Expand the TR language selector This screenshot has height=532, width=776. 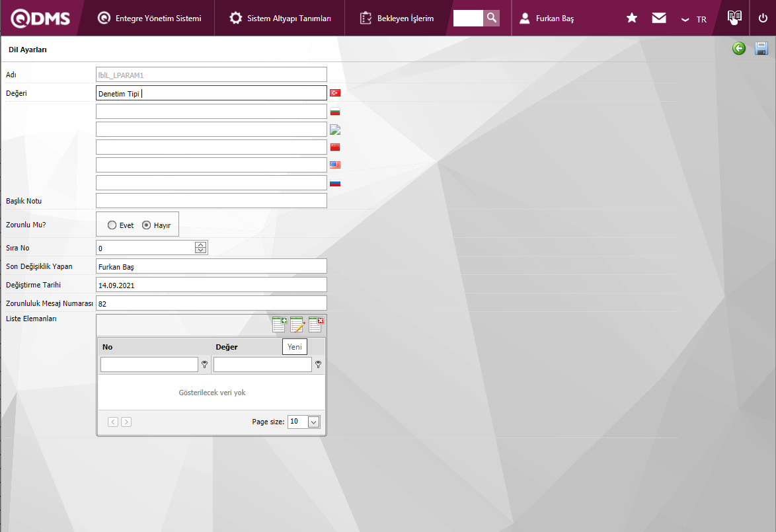(694, 19)
